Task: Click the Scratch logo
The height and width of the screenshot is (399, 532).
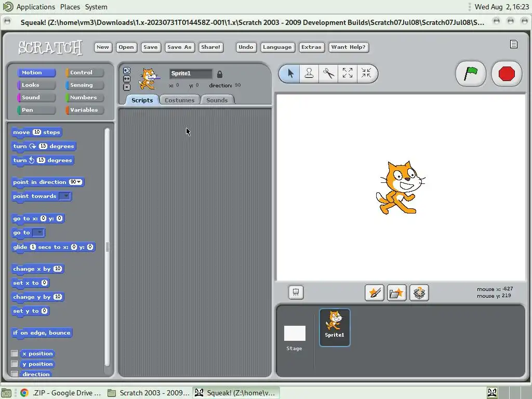Action: [x=50, y=47]
